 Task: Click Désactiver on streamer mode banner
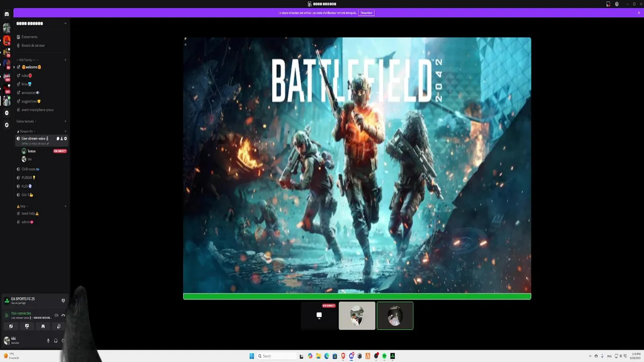pyautogui.click(x=366, y=13)
